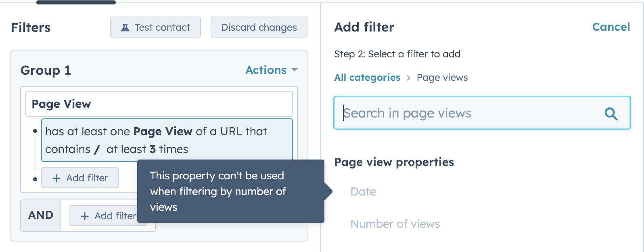Screen dimensions: 644x252
Task: Open the Actions dropdown for Group 1
Action: 266,70
